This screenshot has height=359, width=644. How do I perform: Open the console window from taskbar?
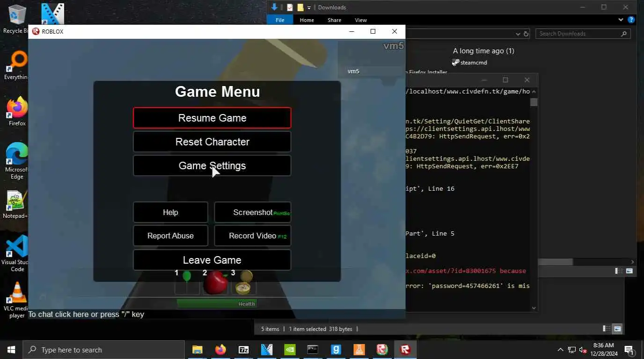point(313,350)
